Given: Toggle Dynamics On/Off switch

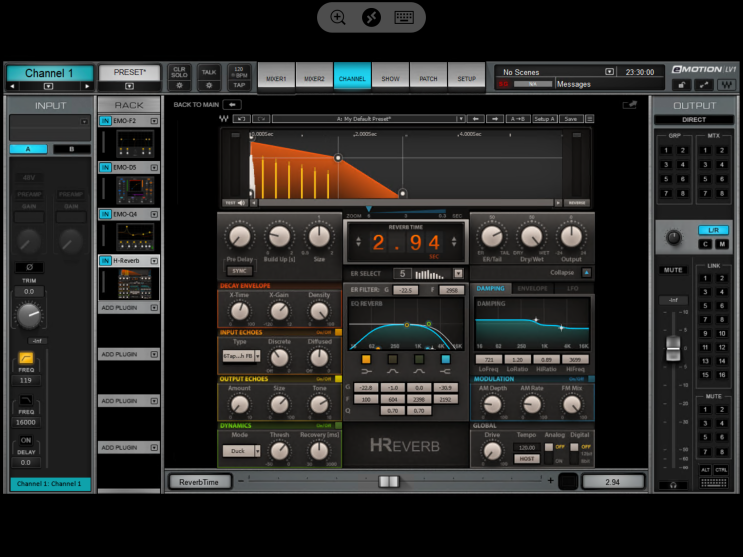Looking at the screenshot, I should click(x=338, y=425).
